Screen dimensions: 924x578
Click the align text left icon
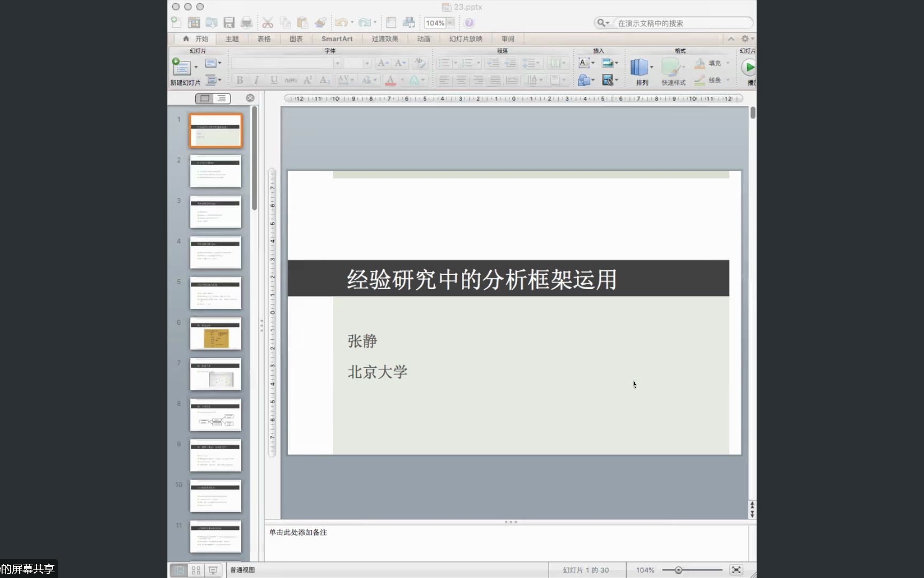[x=444, y=80]
